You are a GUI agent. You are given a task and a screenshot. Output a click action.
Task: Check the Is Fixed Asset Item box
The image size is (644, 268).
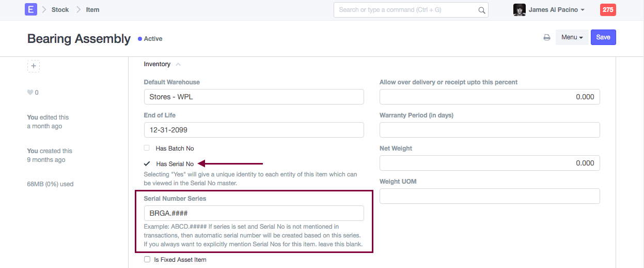(147, 259)
